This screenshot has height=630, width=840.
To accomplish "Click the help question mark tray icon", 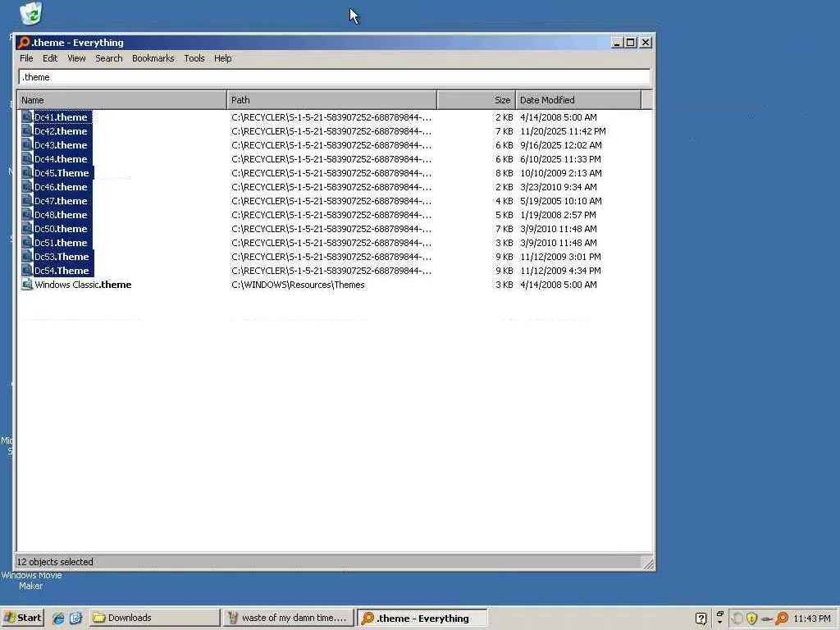I will (x=701, y=619).
